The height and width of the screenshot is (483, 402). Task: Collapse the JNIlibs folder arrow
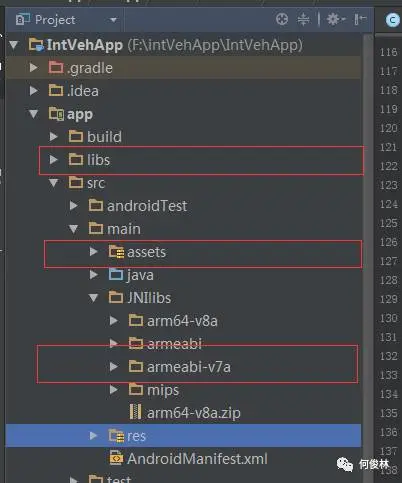94,298
